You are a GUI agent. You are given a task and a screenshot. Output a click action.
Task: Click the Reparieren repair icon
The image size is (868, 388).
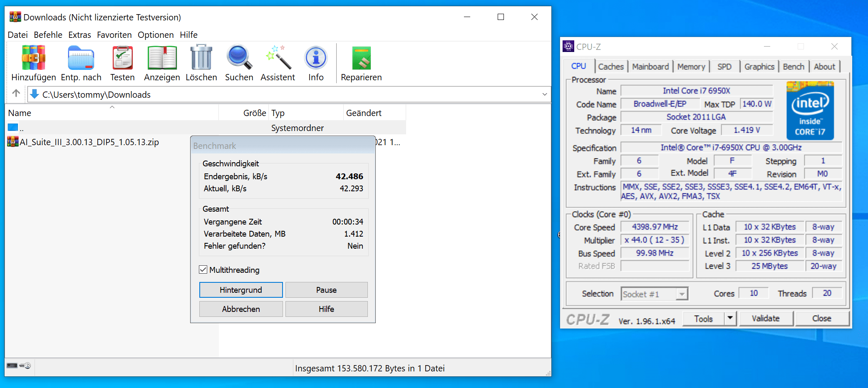click(x=361, y=57)
